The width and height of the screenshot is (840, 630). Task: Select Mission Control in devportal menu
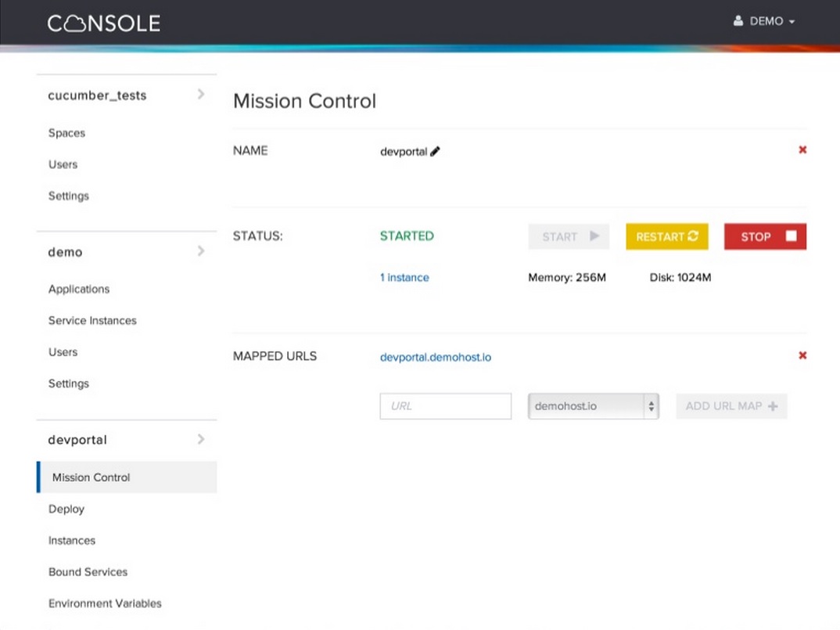[127, 477]
